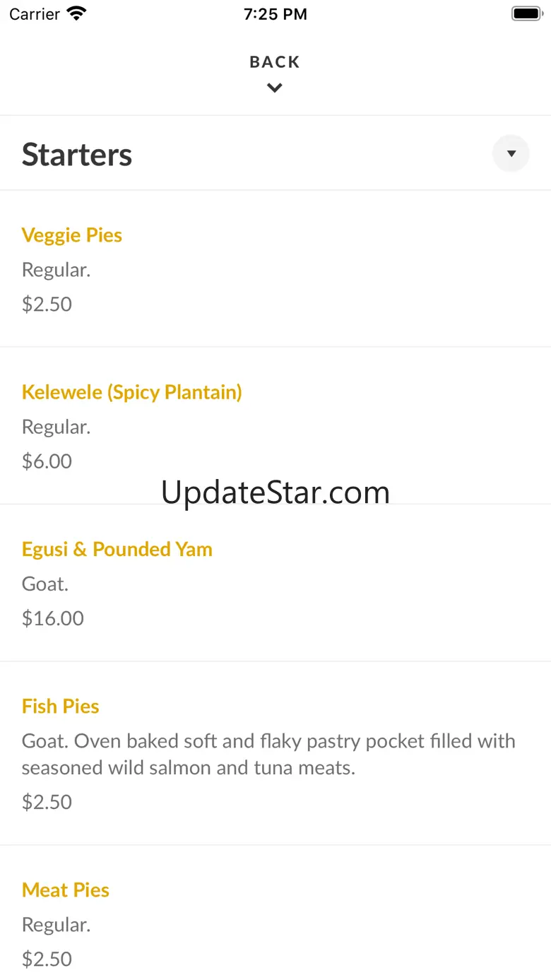Tap the 7:25 PM clock
This screenshot has width=551, height=980.
(x=275, y=14)
